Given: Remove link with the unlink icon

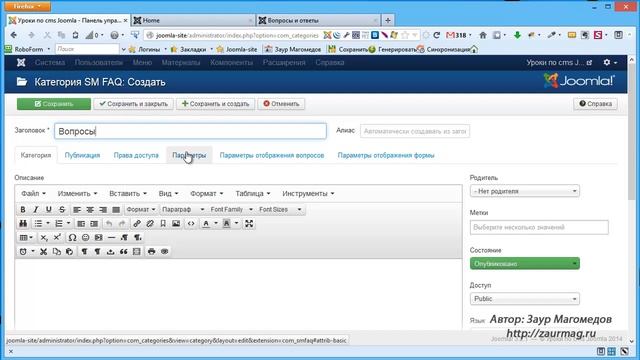Looking at the screenshot, I should [x=150, y=223].
